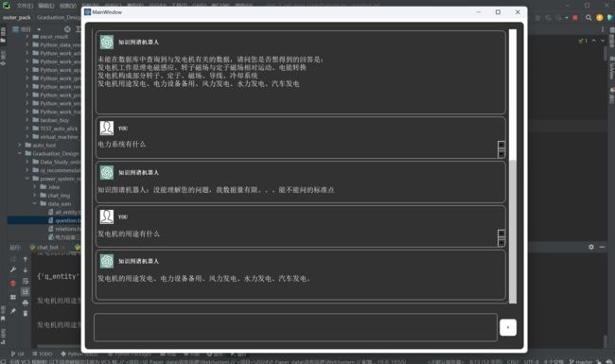Screen dimensions: 615x364
Task: Click the send button beside the chat input
Action: tap(508, 327)
